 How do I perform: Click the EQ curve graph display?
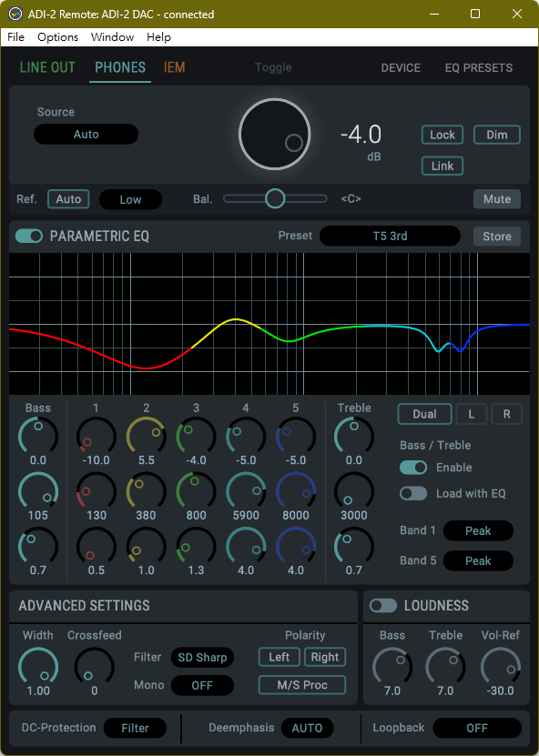(x=269, y=324)
